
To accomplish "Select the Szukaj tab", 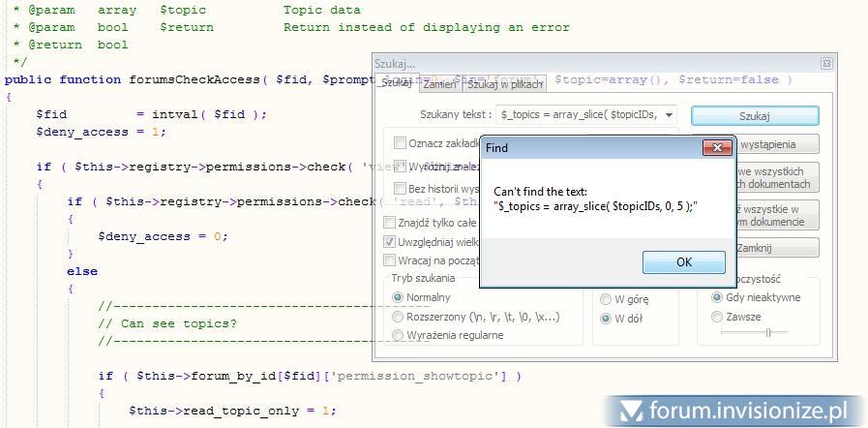I will [397, 83].
